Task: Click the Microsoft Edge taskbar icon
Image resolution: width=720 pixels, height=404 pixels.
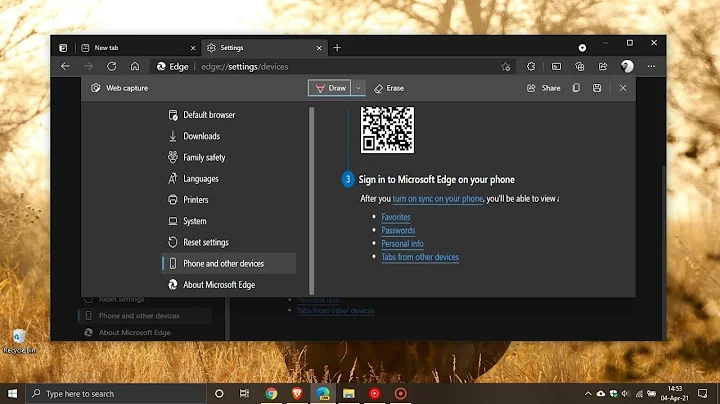Action: tap(323, 393)
